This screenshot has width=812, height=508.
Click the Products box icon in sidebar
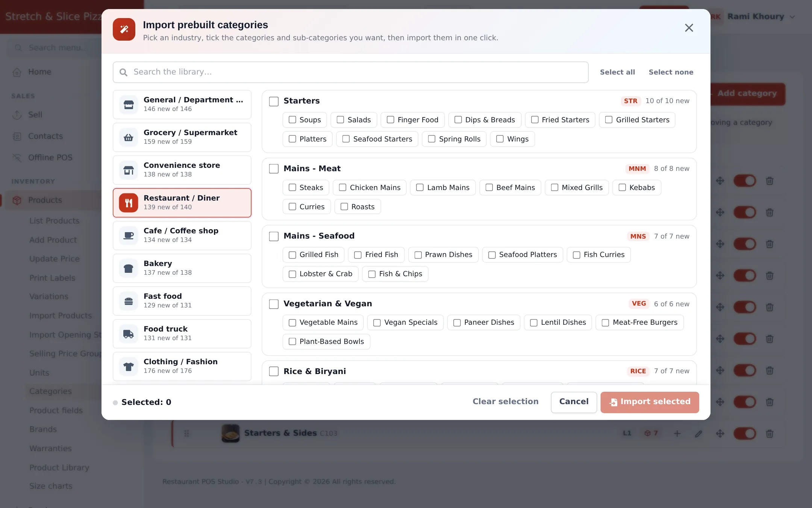pyautogui.click(x=17, y=200)
